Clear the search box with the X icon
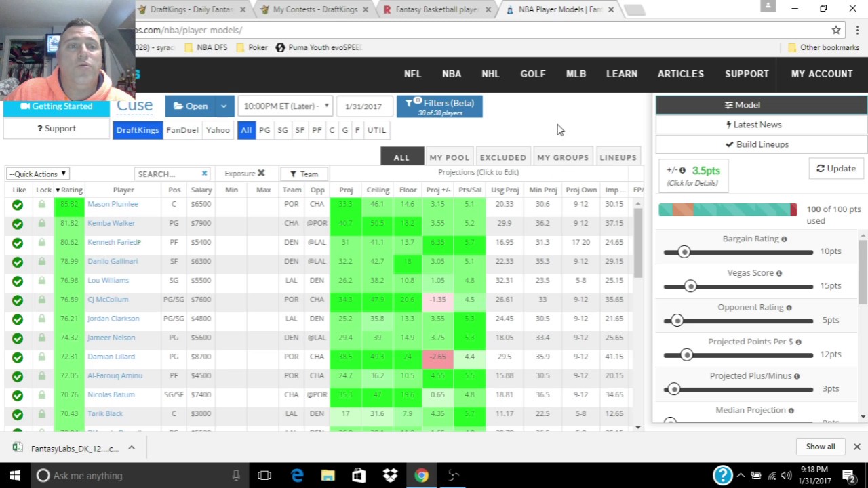868x488 pixels. 204,174
